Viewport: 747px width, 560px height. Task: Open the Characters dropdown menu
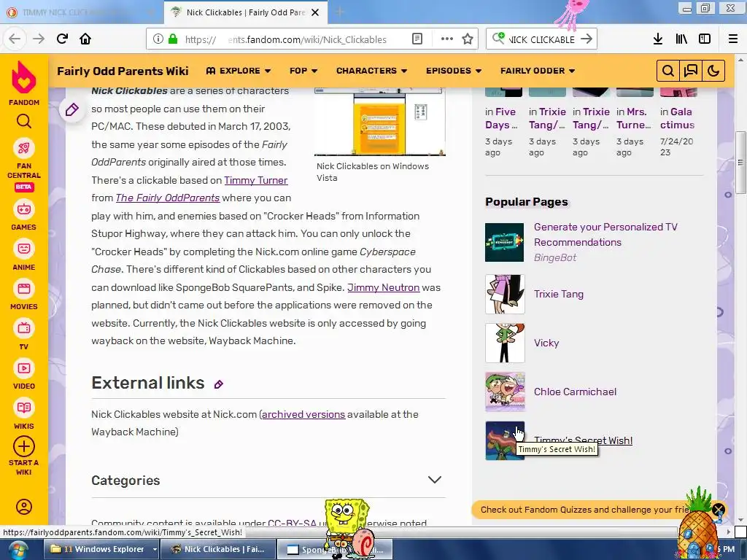(371, 71)
